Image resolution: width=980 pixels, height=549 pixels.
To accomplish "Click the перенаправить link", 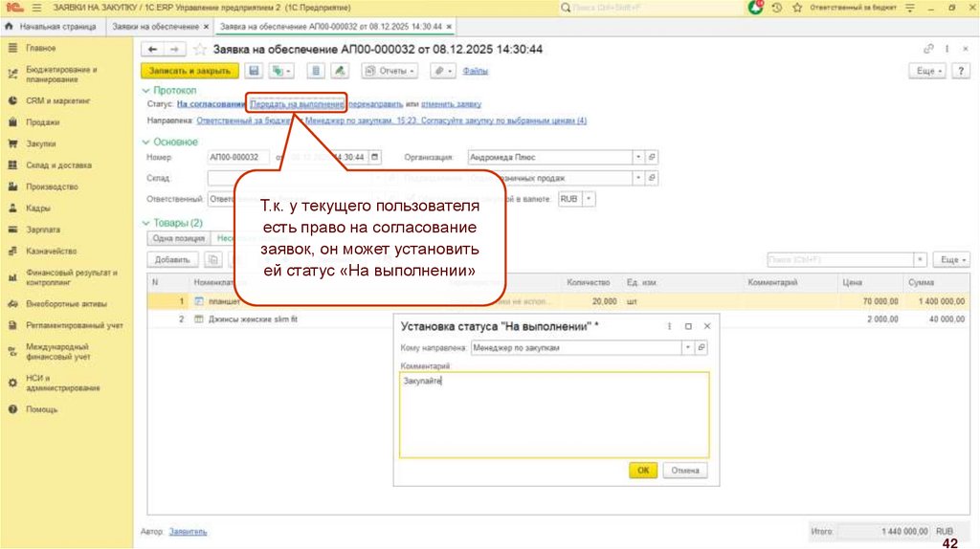I will pyautogui.click(x=375, y=104).
